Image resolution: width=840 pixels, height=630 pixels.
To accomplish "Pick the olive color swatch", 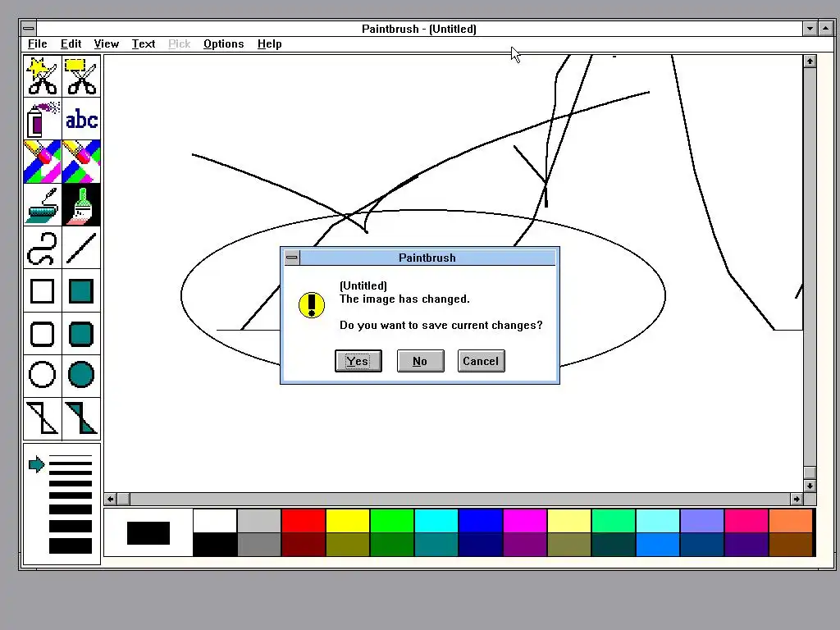I will click(348, 545).
